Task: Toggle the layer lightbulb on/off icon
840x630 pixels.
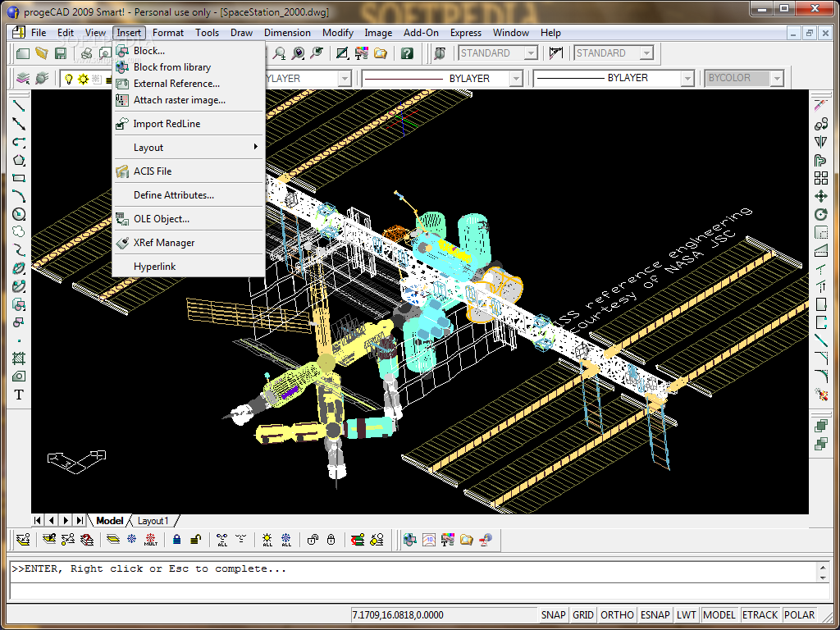Action: [69, 80]
